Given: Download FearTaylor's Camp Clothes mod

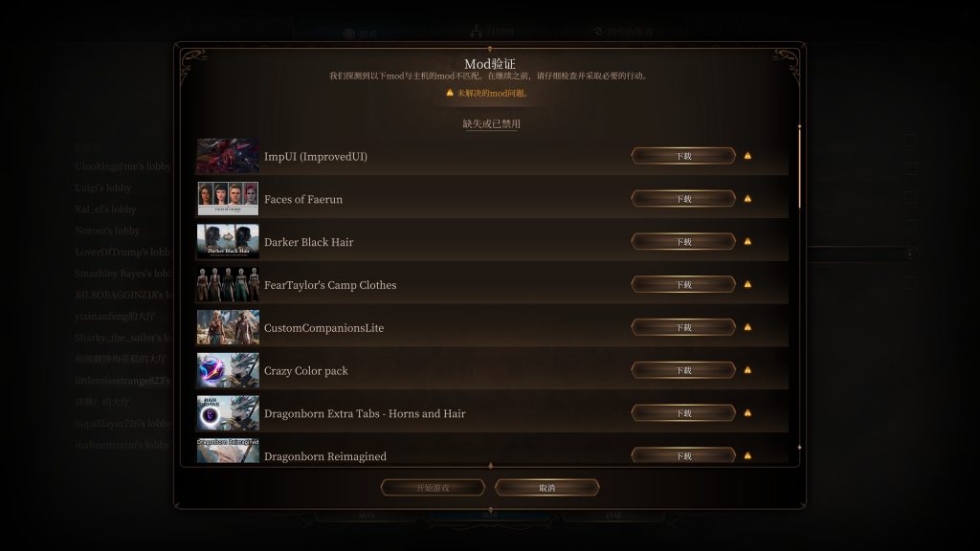Looking at the screenshot, I should coord(683,284).
